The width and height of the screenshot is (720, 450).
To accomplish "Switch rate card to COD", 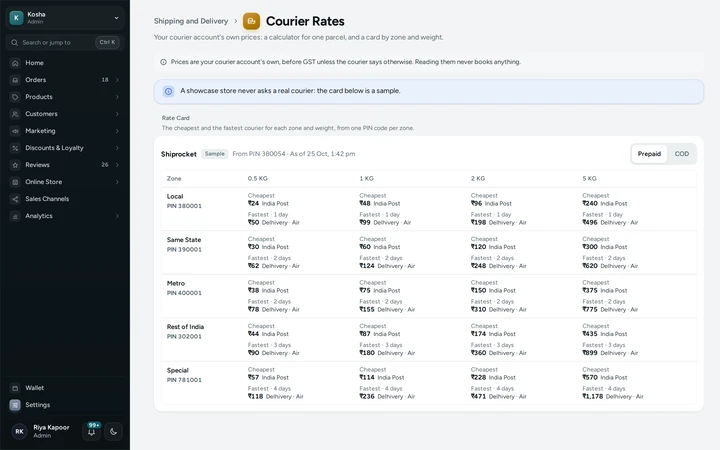I will pyautogui.click(x=681, y=154).
